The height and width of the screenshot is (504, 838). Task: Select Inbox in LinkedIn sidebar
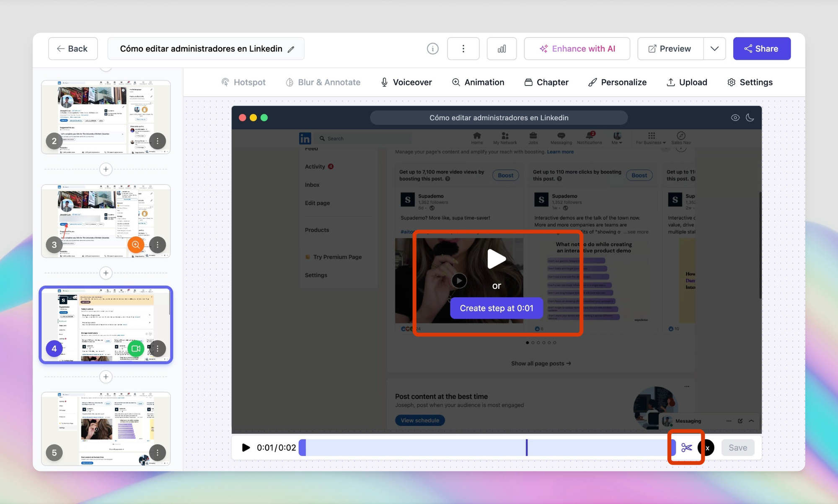tap(312, 185)
